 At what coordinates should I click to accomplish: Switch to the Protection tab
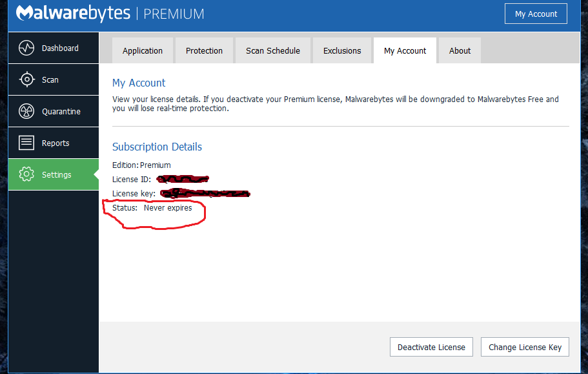[204, 50]
